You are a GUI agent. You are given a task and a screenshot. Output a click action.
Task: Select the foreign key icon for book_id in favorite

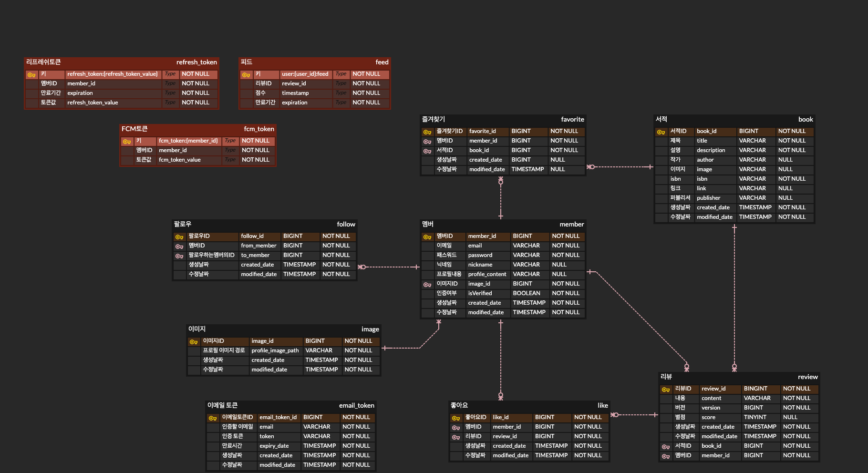pos(427,151)
